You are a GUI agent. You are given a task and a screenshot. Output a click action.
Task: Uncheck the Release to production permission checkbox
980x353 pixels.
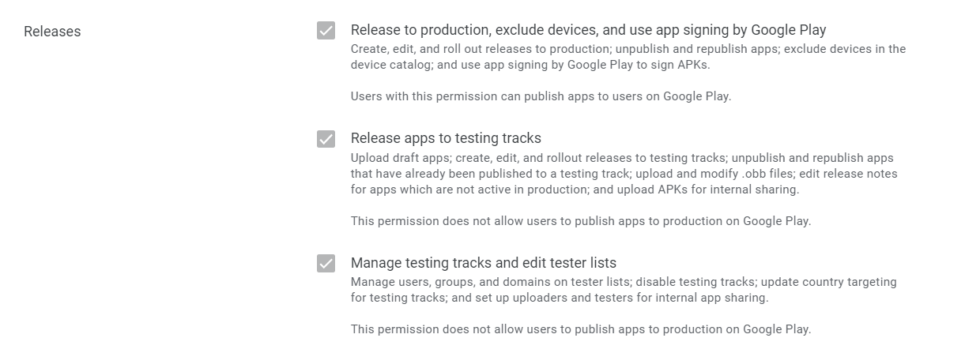pos(326,31)
